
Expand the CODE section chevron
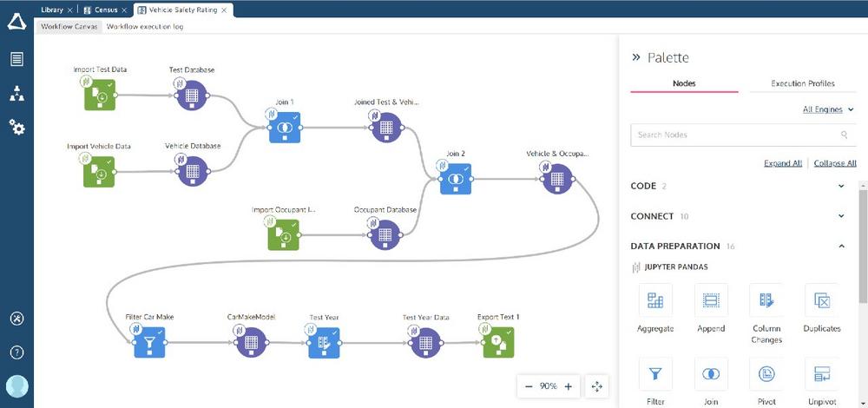tap(841, 186)
